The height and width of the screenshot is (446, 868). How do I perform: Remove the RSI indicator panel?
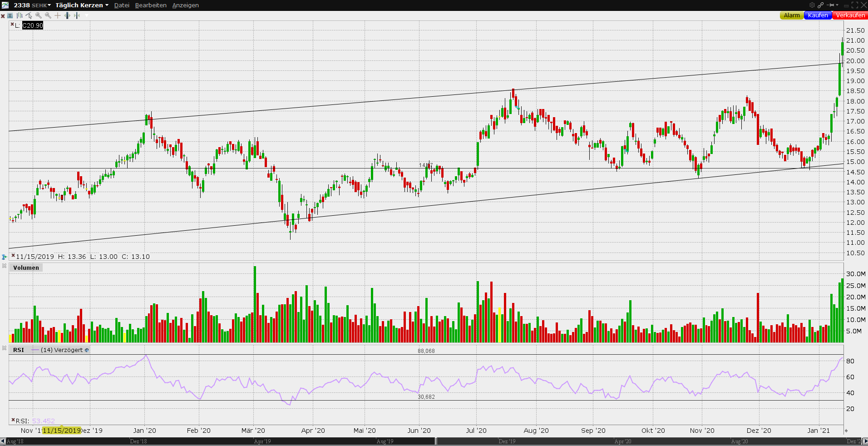tap(5, 348)
